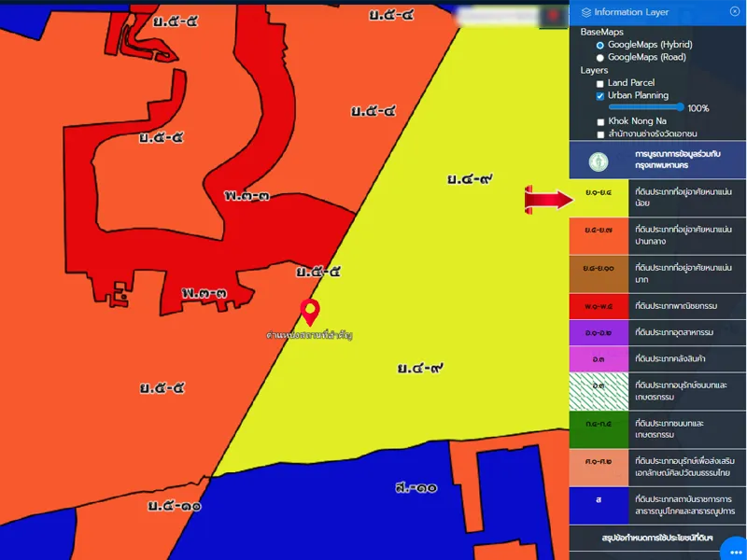Click the layers stack icon in panel header
The height and width of the screenshot is (560, 747).
(585, 12)
